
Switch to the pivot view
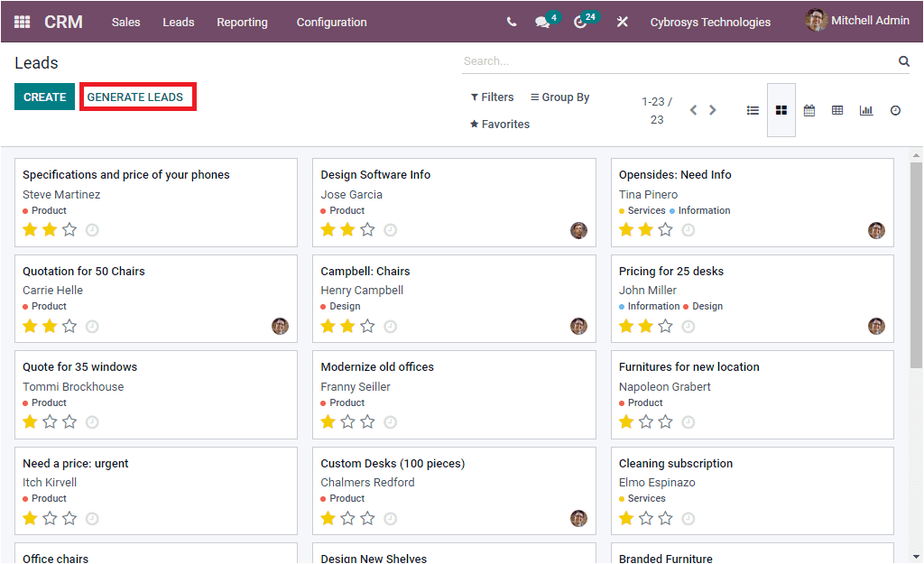click(x=837, y=110)
